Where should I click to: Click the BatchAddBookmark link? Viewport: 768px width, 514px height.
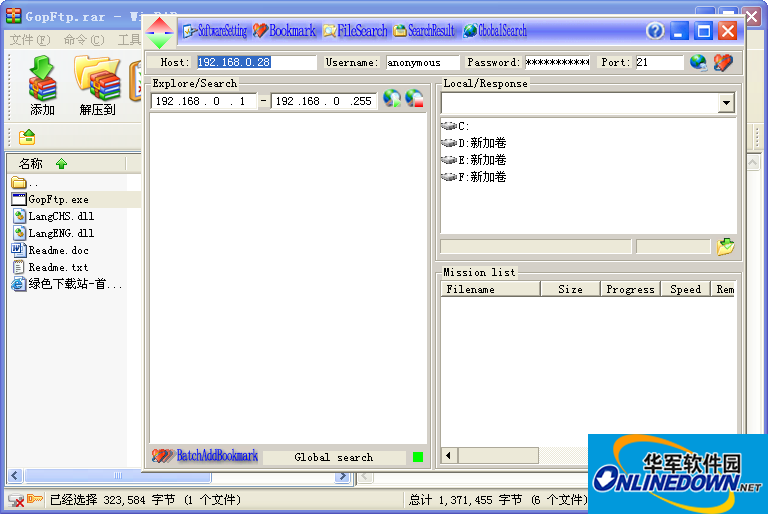click(206, 456)
